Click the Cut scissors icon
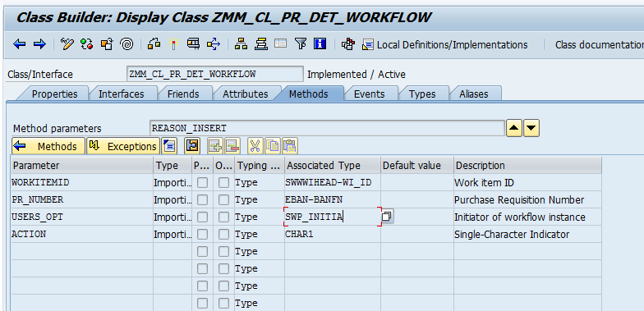The width and height of the screenshot is (644, 311). (x=255, y=146)
